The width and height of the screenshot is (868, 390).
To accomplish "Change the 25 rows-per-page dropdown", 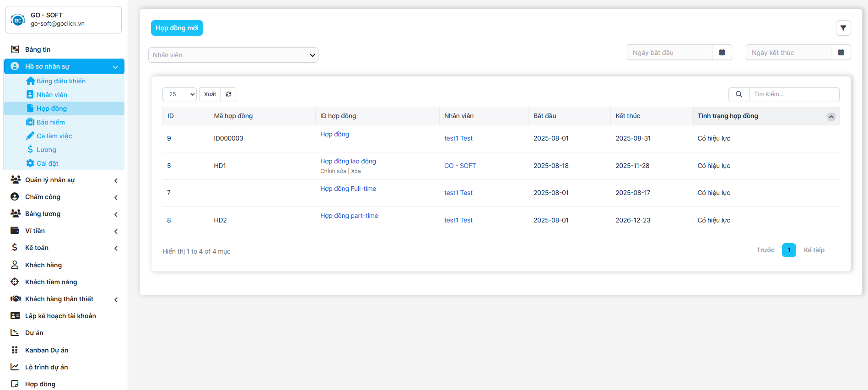I will (179, 94).
